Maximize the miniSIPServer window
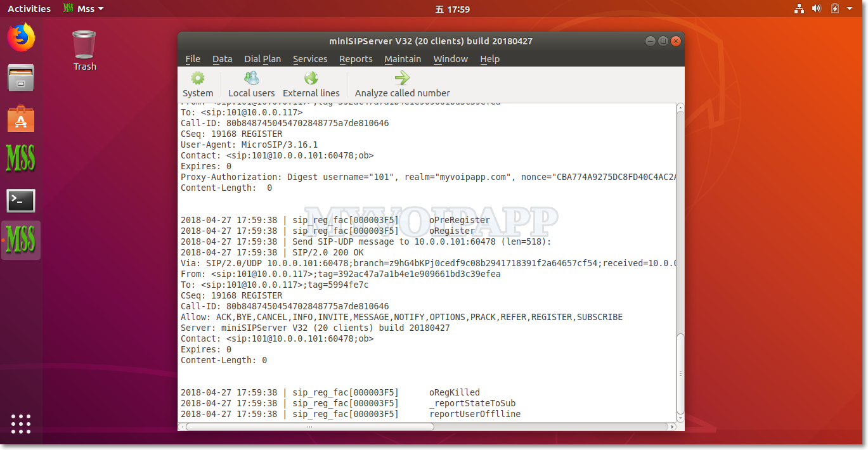This screenshot has height=450, width=868. click(663, 41)
